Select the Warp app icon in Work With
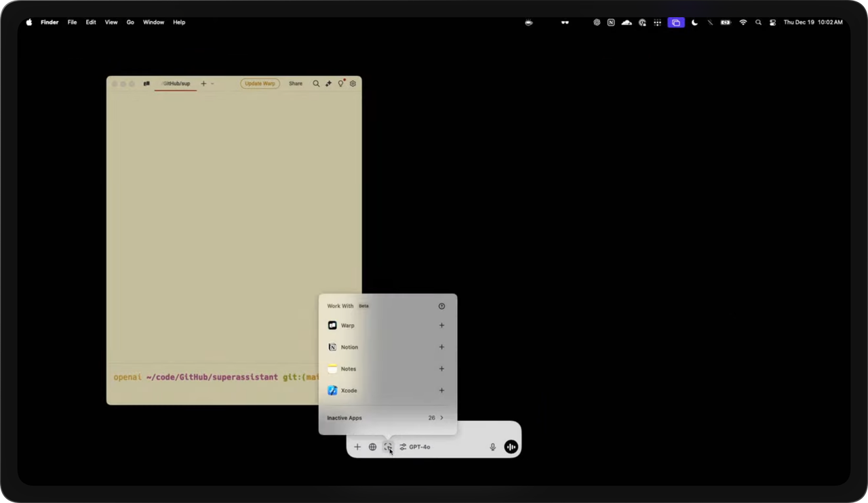Image resolution: width=868 pixels, height=503 pixels. pos(332,325)
